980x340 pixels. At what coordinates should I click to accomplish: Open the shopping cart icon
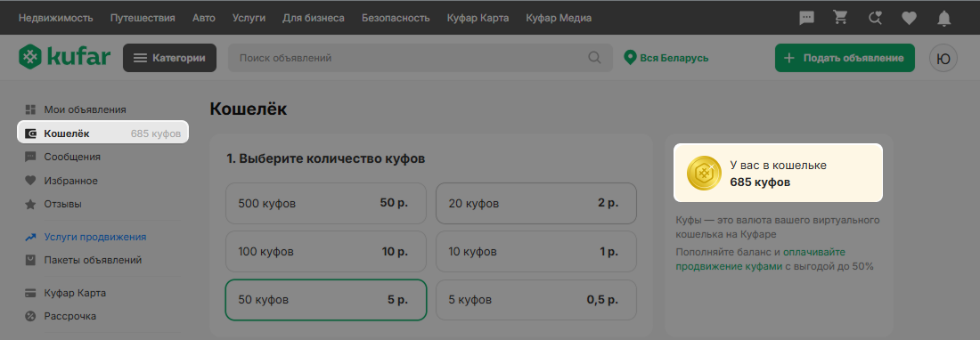(841, 18)
